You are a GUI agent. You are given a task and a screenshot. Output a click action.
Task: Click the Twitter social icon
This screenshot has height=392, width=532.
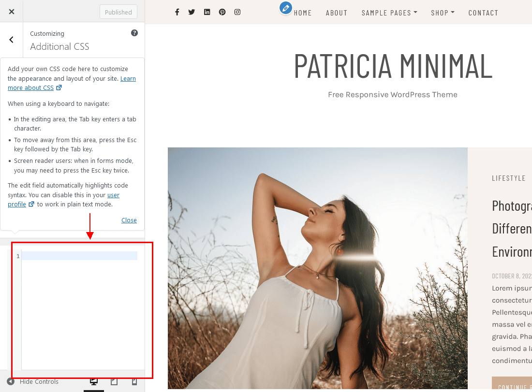pyautogui.click(x=192, y=12)
